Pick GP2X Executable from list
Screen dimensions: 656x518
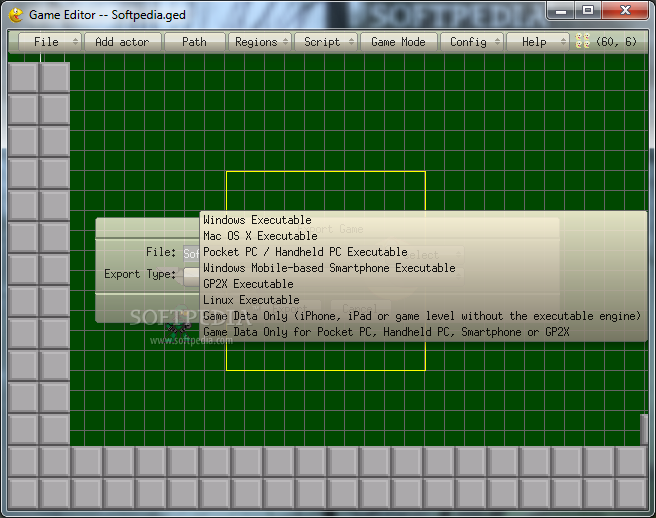(x=423, y=284)
